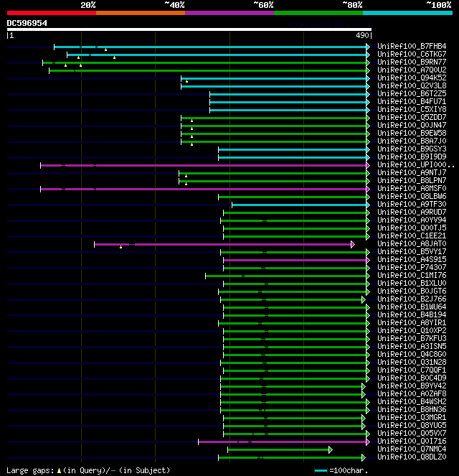Click the UniRef100_Q31N28 label
This screenshot has height=476, width=459.
412,362
